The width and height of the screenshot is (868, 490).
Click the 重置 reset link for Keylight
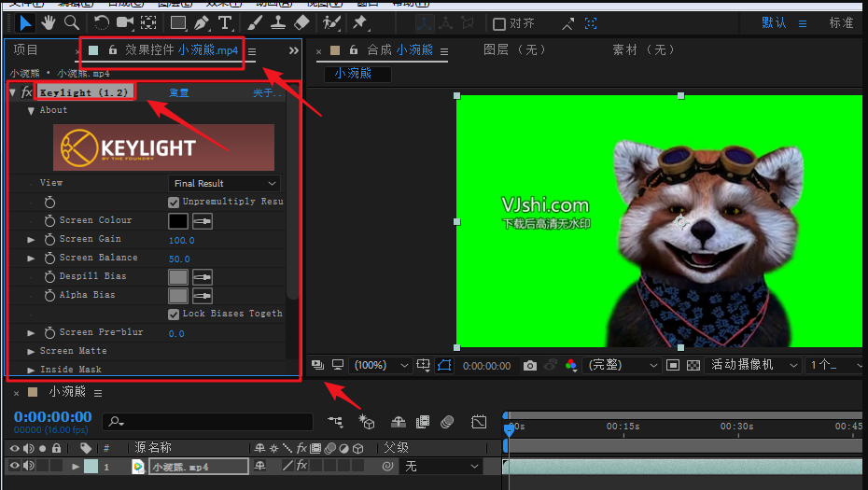pyautogui.click(x=179, y=93)
